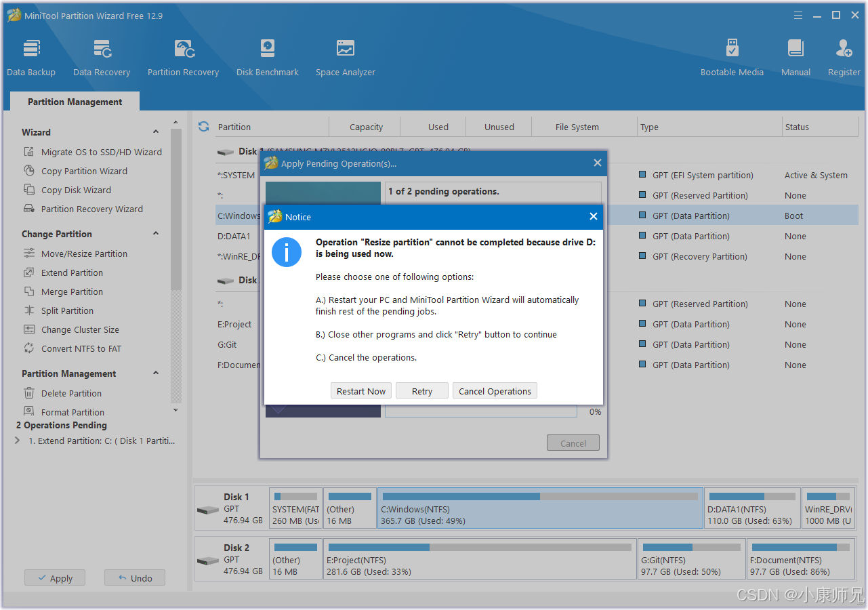Click the 0% progress bar
The width and height of the screenshot is (868, 610).
pos(481,411)
